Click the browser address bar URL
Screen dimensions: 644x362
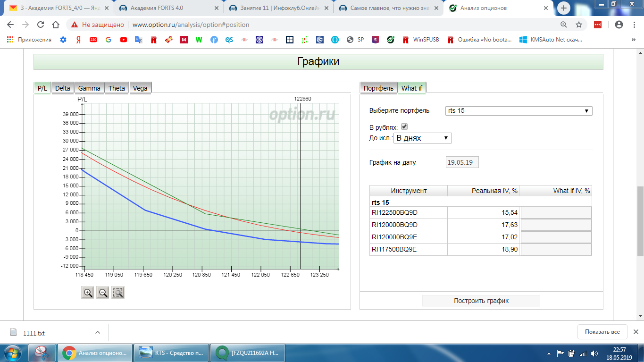pos(191,25)
